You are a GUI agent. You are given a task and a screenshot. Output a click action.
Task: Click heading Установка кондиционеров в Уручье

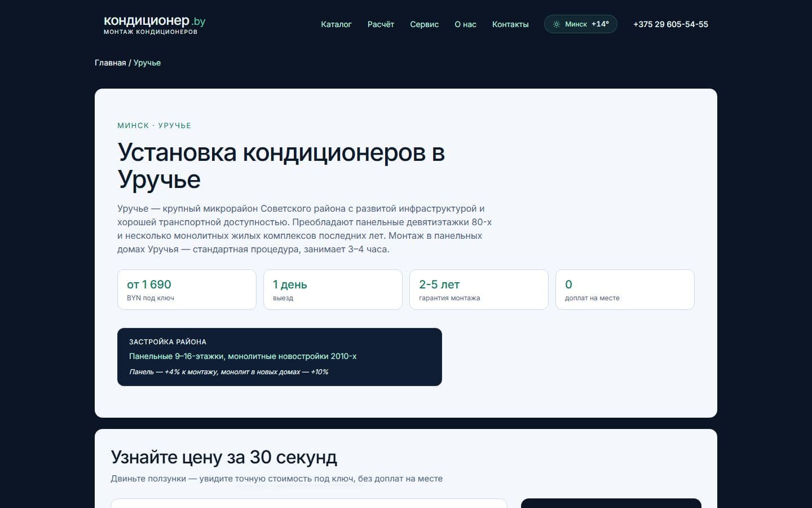[x=281, y=166]
